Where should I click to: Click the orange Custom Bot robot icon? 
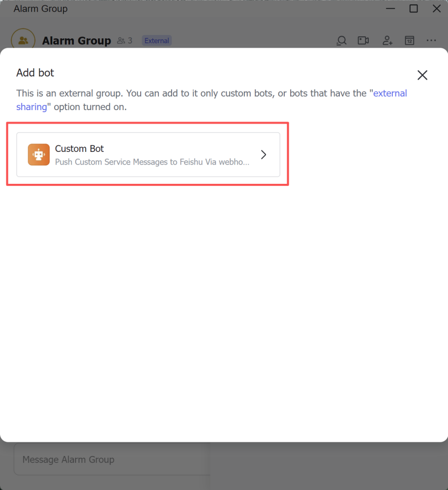(39, 155)
